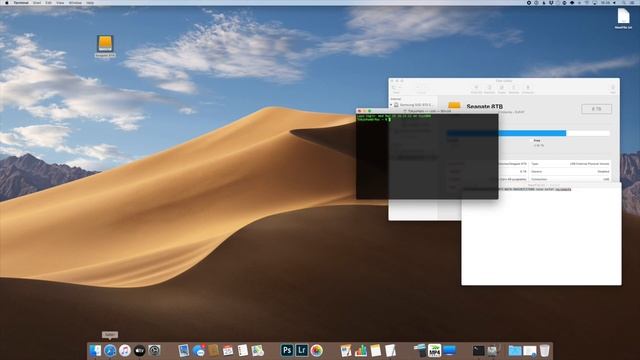Open the Calendar dock icon
The height and width of the screenshot is (360, 640).
click(228, 350)
